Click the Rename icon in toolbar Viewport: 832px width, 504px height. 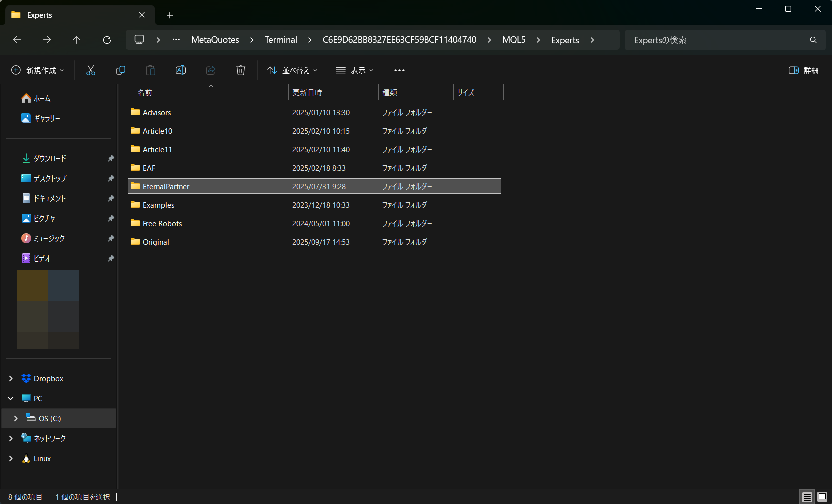[181, 70]
